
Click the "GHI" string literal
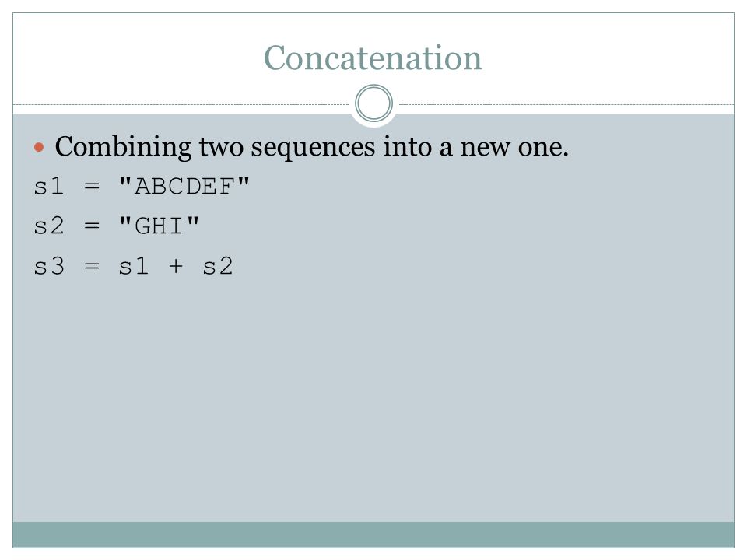tap(159, 226)
